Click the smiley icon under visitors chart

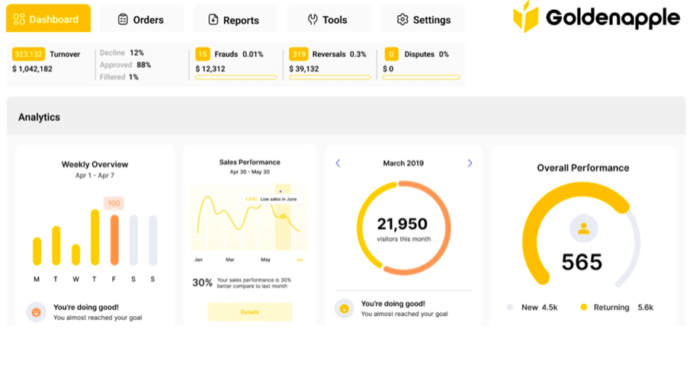click(344, 309)
